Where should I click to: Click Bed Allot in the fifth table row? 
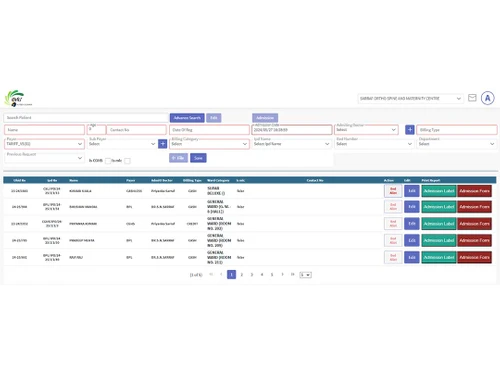coord(393,257)
